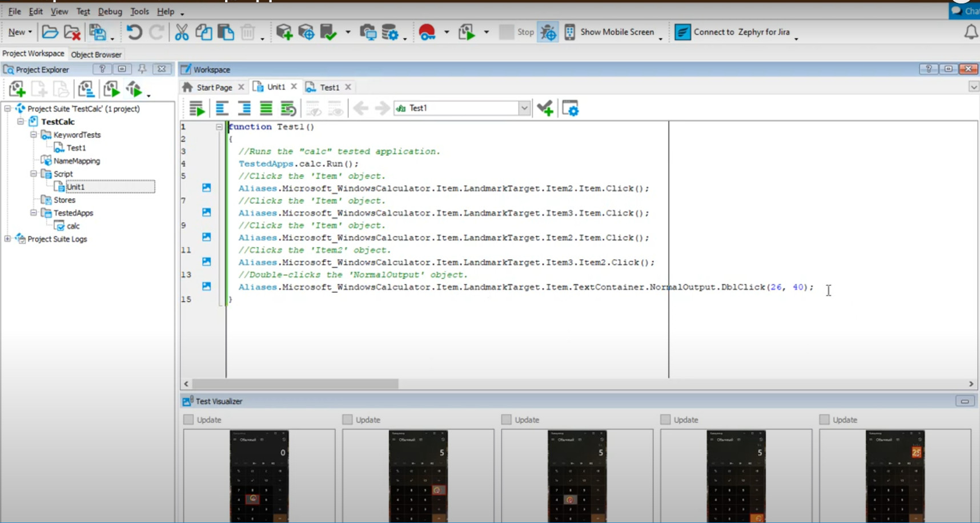The width and height of the screenshot is (980, 523).
Task: Click the Open folder icon
Action: coord(50,33)
